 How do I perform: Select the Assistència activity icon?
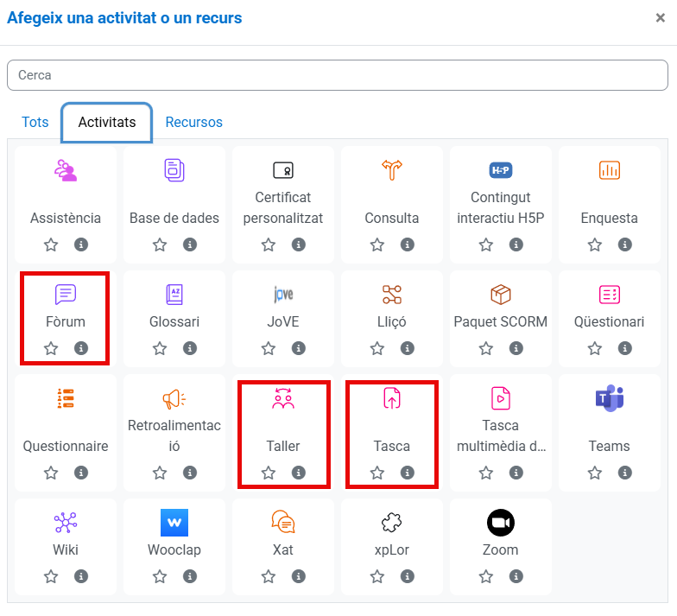66,170
